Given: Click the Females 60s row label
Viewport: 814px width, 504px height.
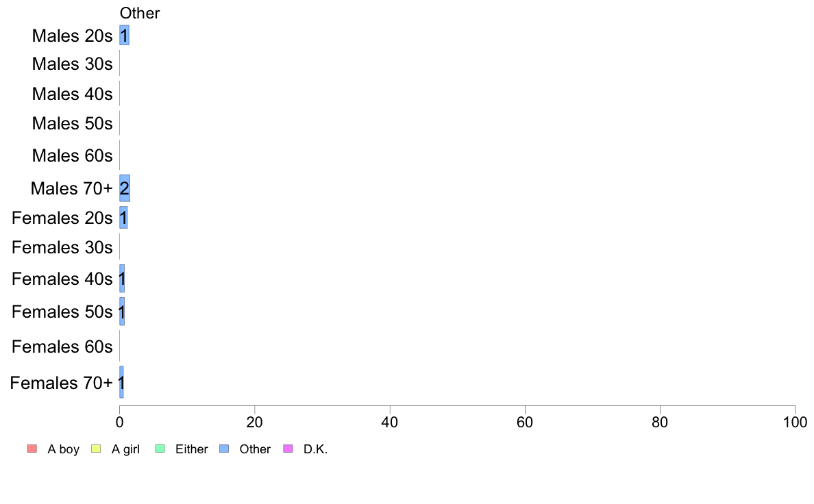Looking at the screenshot, I should pyautogui.click(x=62, y=346).
